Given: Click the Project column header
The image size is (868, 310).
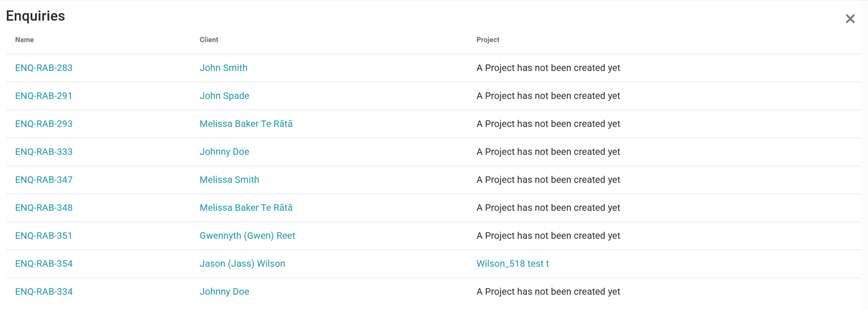Looking at the screenshot, I should pos(488,40).
